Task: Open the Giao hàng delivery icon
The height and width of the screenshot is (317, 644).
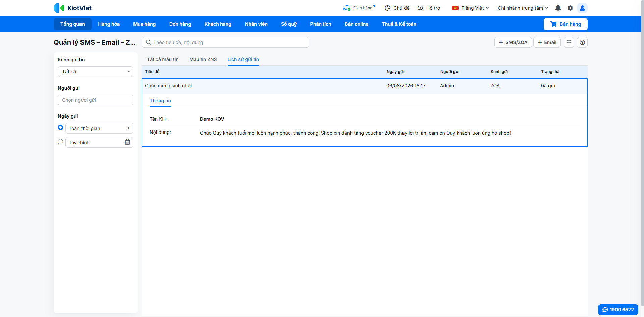Action: click(x=347, y=8)
